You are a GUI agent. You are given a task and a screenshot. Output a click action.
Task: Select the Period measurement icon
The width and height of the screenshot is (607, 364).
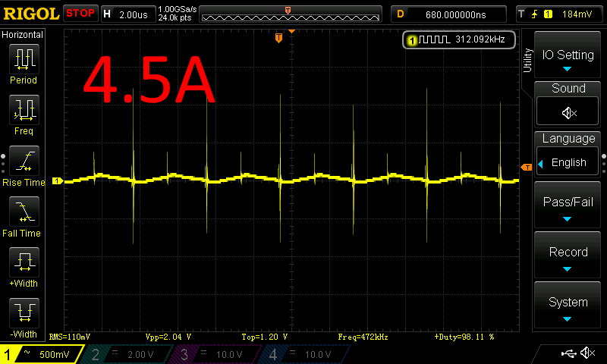[24, 59]
